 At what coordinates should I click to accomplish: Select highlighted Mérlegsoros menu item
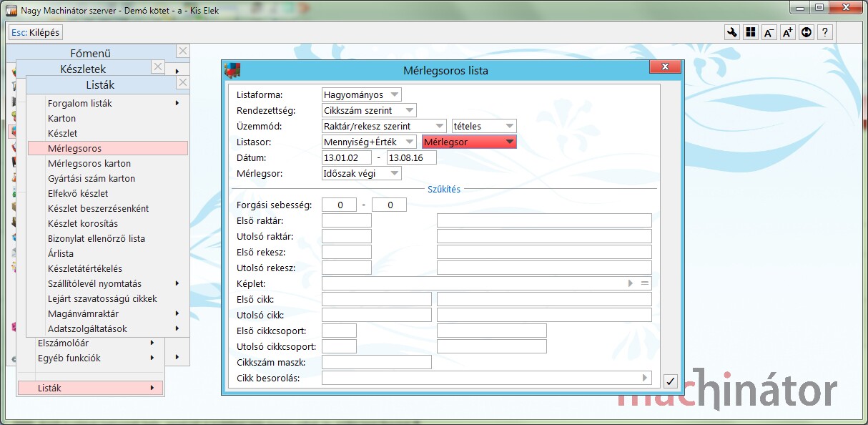pyautogui.click(x=108, y=148)
